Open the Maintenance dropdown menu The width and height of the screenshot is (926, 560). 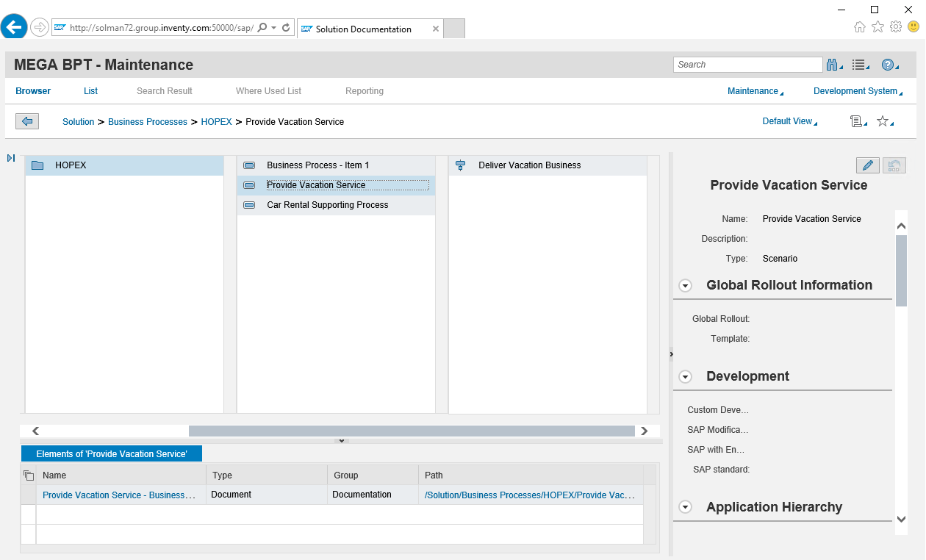[x=755, y=91]
